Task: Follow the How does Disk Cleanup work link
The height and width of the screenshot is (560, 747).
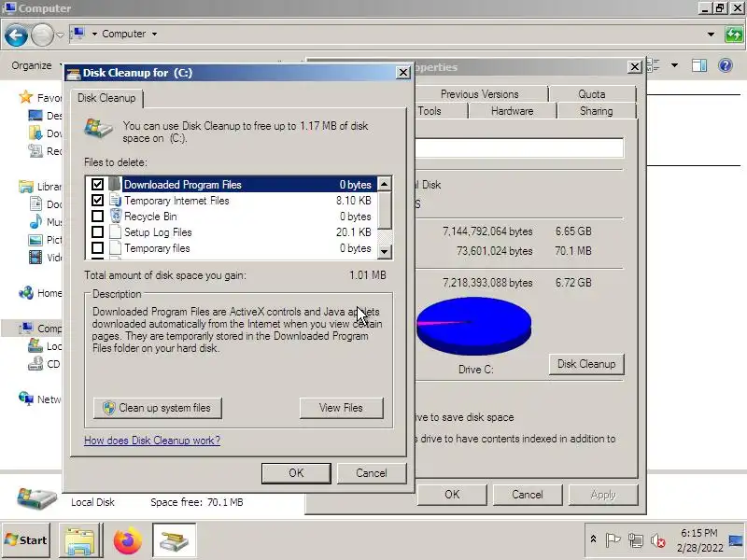Action: tap(152, 441)
